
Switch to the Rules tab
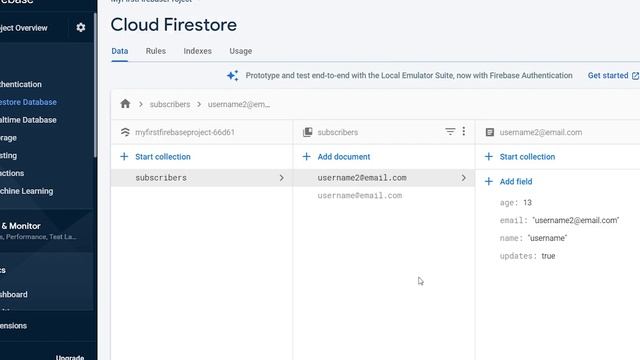pyautogui.click(x=156, y=51)
